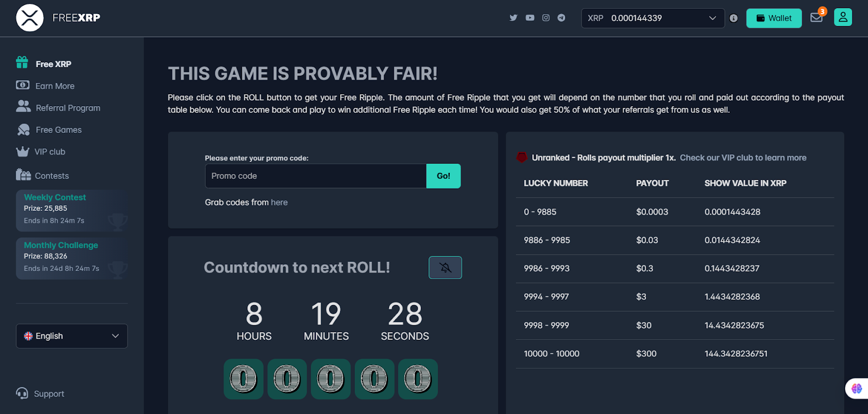The width and height of the screenshot is (868, 414).
Task: Click the FREEXRP brand text
Action: pos(76,18)
